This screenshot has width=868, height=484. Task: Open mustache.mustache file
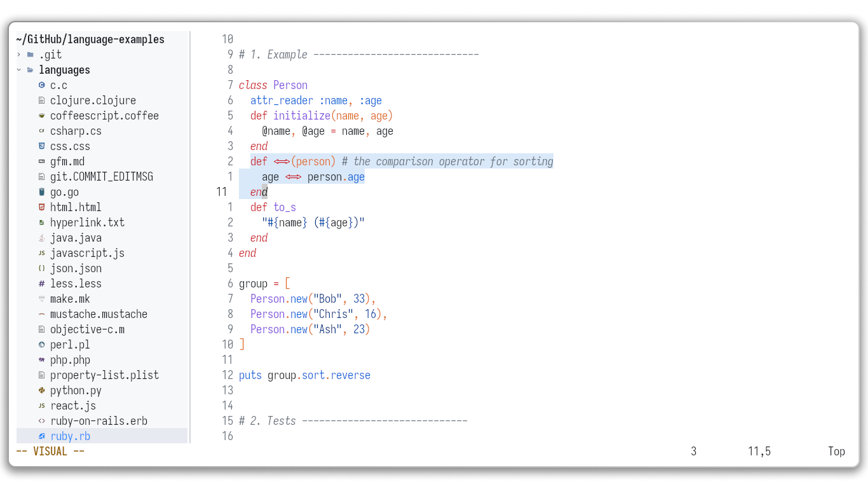coord(98,314)
